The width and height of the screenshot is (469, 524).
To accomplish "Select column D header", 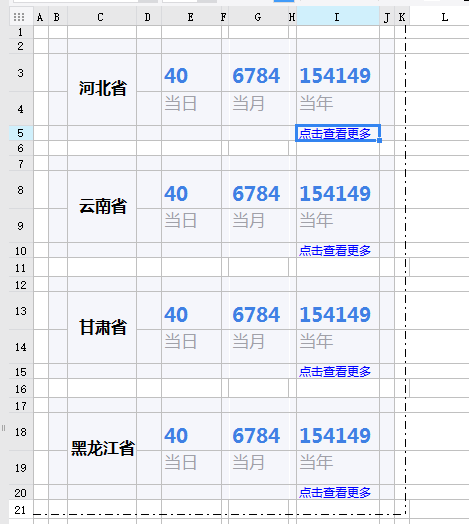I will tap(149, 17).
